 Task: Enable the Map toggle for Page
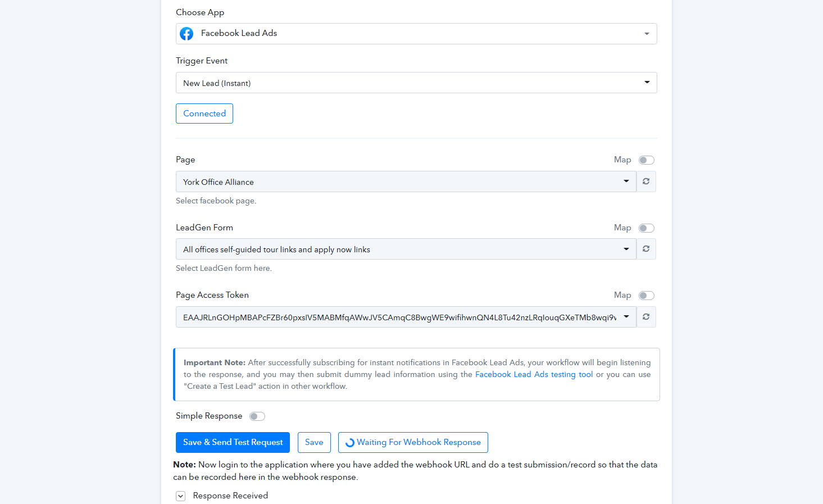point(647,160)
